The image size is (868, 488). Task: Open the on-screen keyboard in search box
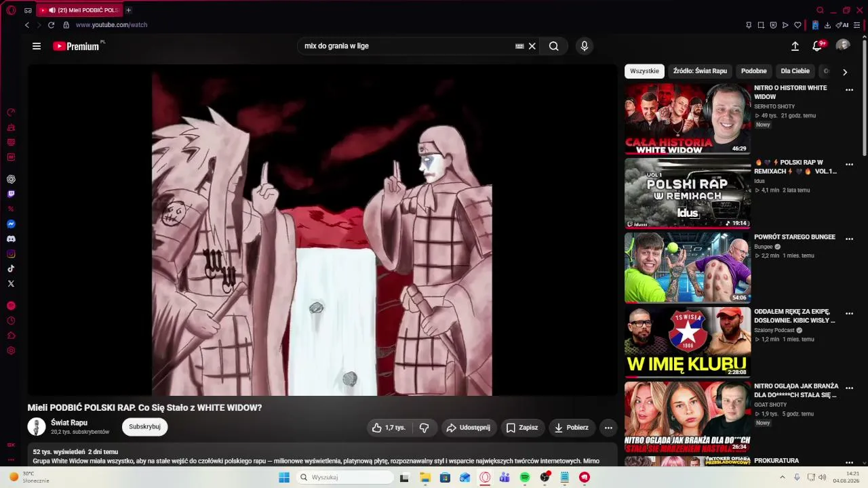519,46
